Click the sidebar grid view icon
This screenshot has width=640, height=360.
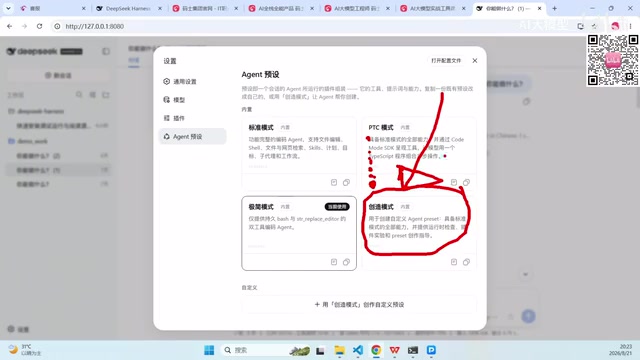[93, 95]
